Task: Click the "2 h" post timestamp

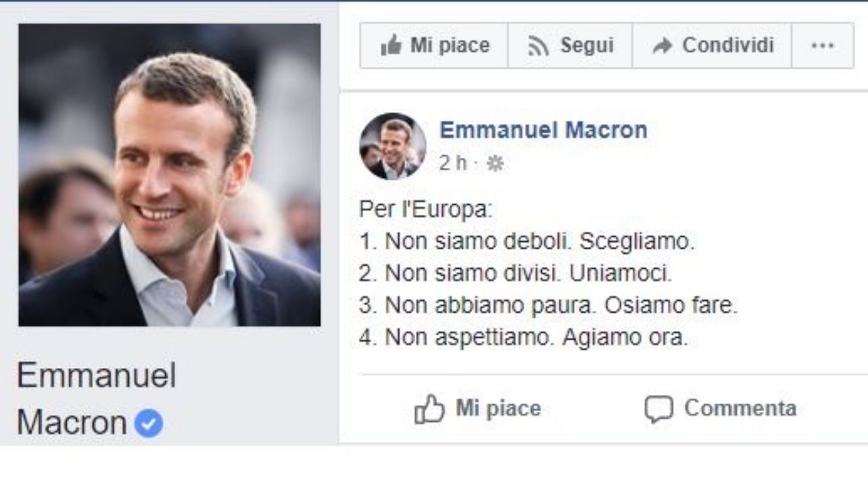Action: [452, 164]
